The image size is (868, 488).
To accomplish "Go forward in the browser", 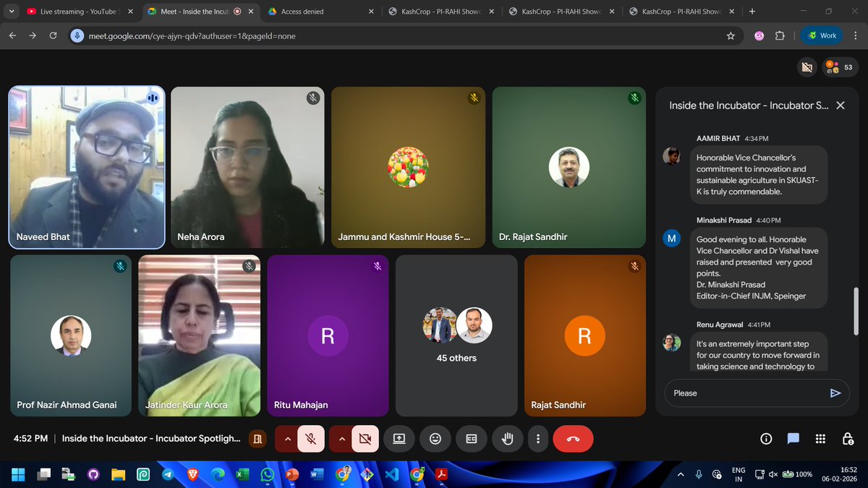I will [x=33, y=35].
